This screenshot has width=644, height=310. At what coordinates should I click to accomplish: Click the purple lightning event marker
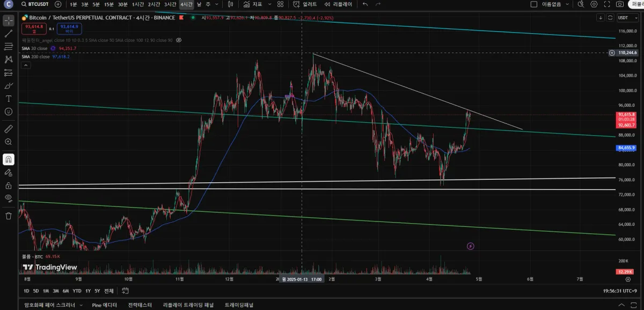471,246
